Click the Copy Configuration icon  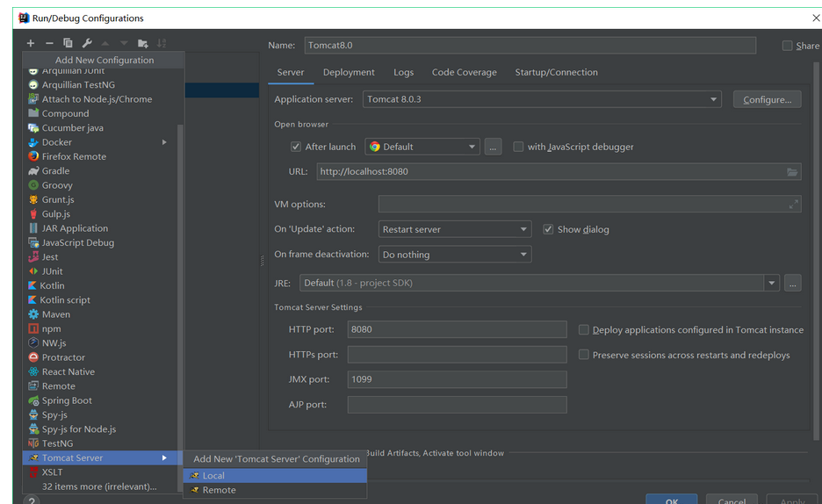[x=68, y=43]
